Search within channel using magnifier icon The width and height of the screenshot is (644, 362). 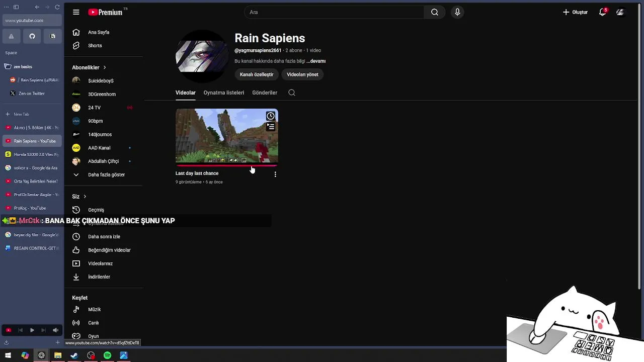(x=292, y=93)
